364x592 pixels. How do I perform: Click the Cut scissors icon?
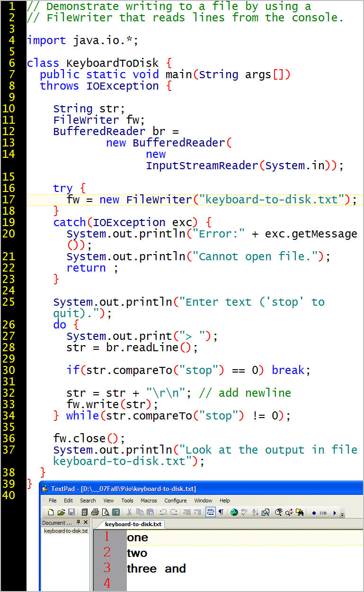[129, 512]
